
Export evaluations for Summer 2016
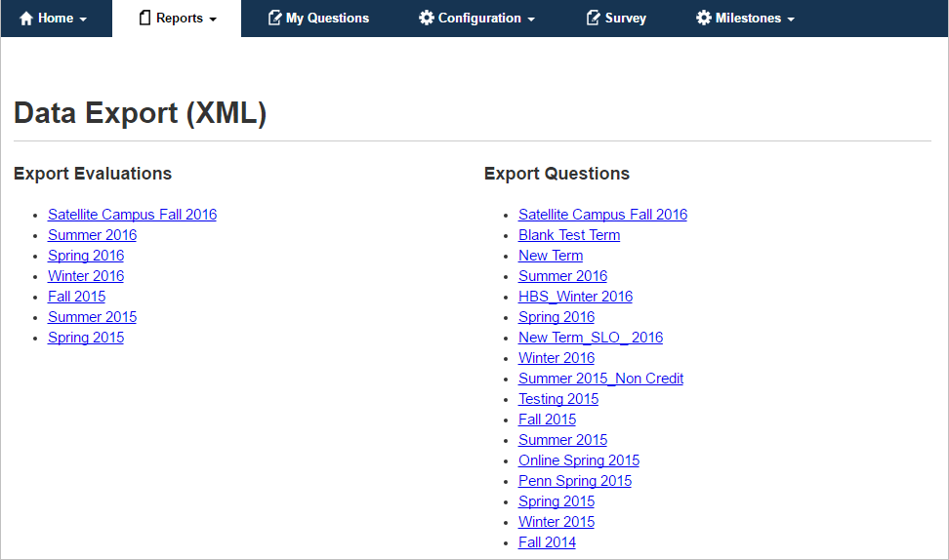(x=92, y=235)
